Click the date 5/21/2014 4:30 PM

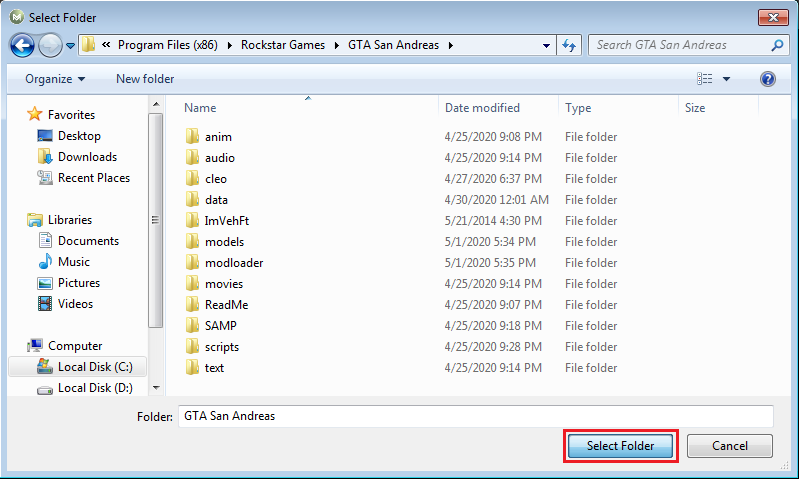pos(493,221)
